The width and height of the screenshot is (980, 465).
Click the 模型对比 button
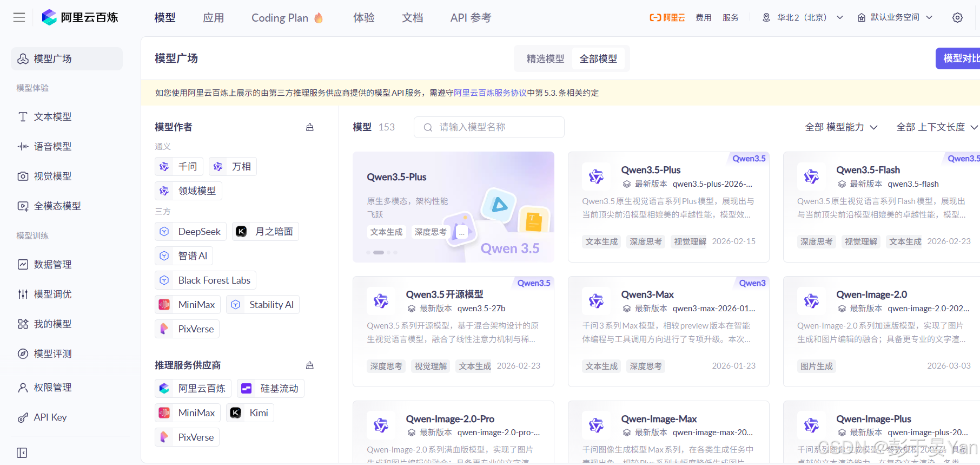[x=958, y=58]
